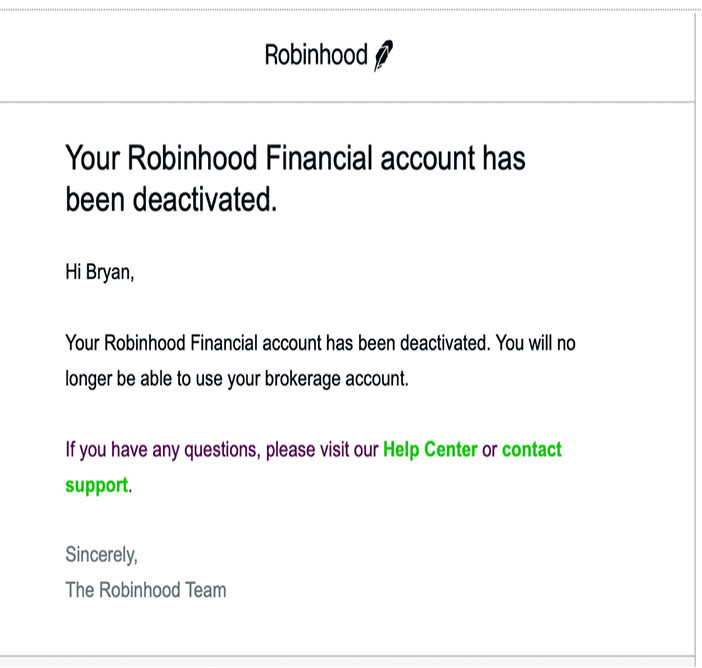Click "You will no" at end of line
This screenshot has width=702, height=668.
click(535, 343)
